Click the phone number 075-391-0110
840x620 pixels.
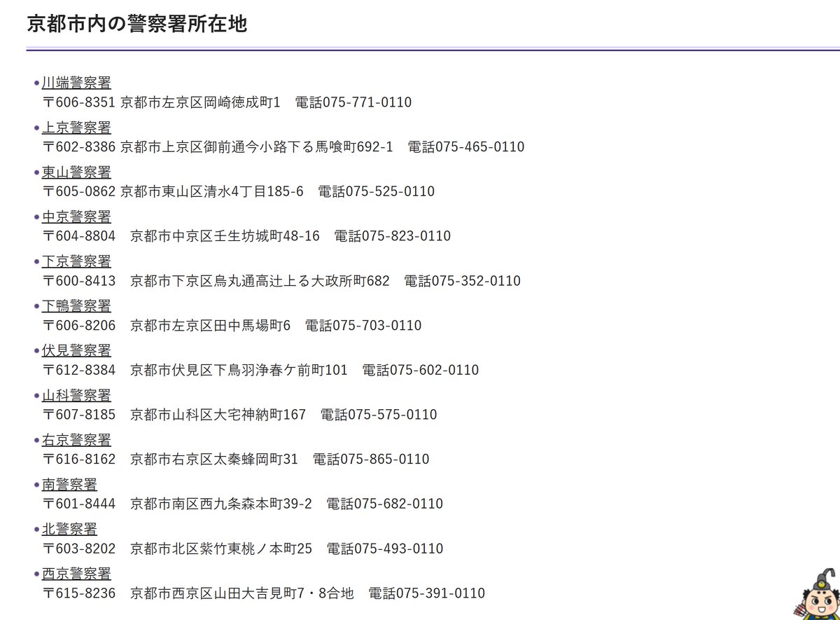click(x=440, y=593)
